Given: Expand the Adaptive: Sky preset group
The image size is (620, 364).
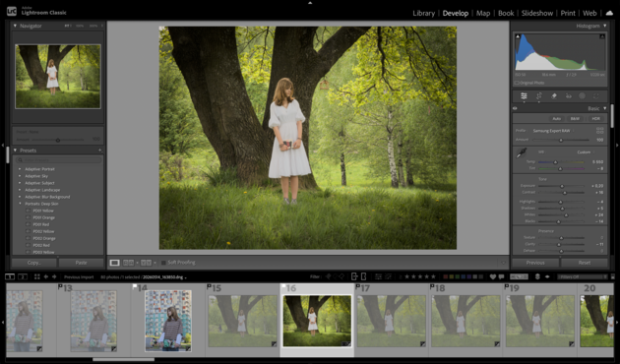Looking at the screenshot, I should pyautogui.click(x=20, y=176).
